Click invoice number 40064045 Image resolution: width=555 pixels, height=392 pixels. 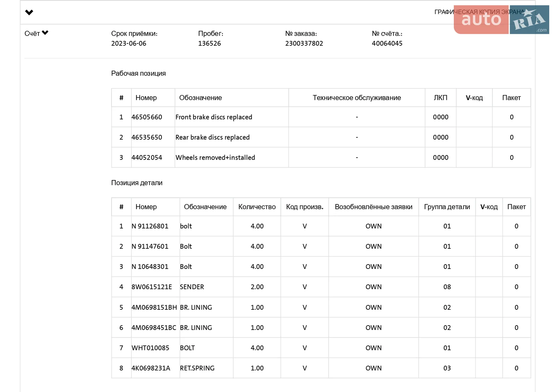pyautogui.click(x=387, y=43)
